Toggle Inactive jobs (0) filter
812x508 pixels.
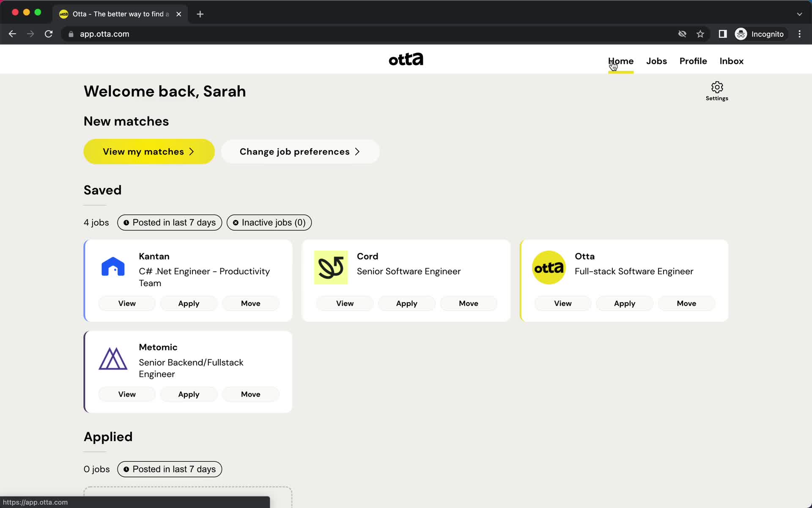click(269, 222)
